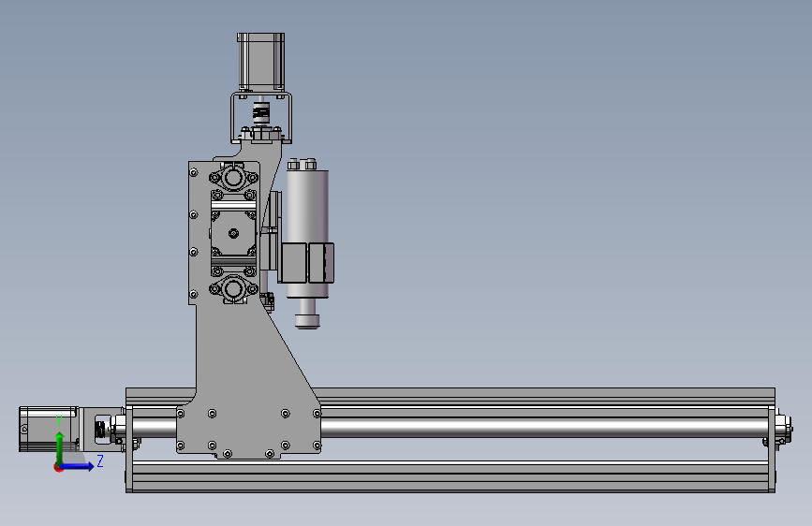Select the stepper motor at the left end
Image resolution: width=812 pixels, height=526 pixels.
click(x=48, y=429)
